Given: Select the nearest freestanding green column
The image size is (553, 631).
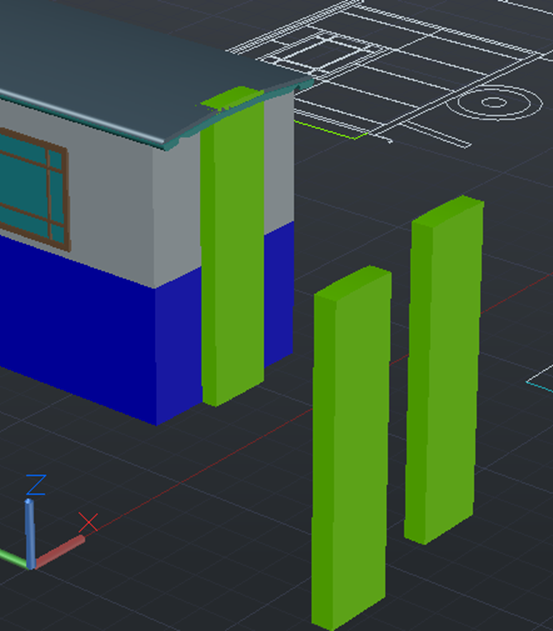Looking at the screenshot, I should click(350, 447).
